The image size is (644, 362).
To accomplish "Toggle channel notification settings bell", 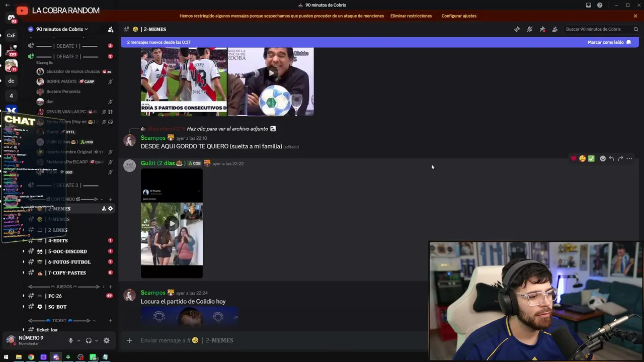I will pyautogui.click(x=529, y=29).
